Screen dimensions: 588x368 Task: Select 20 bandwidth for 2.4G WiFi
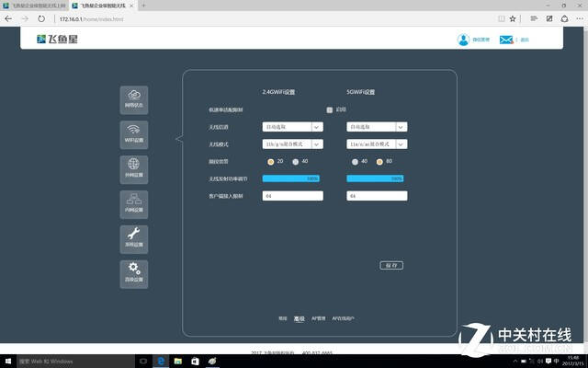coord(271,162)
